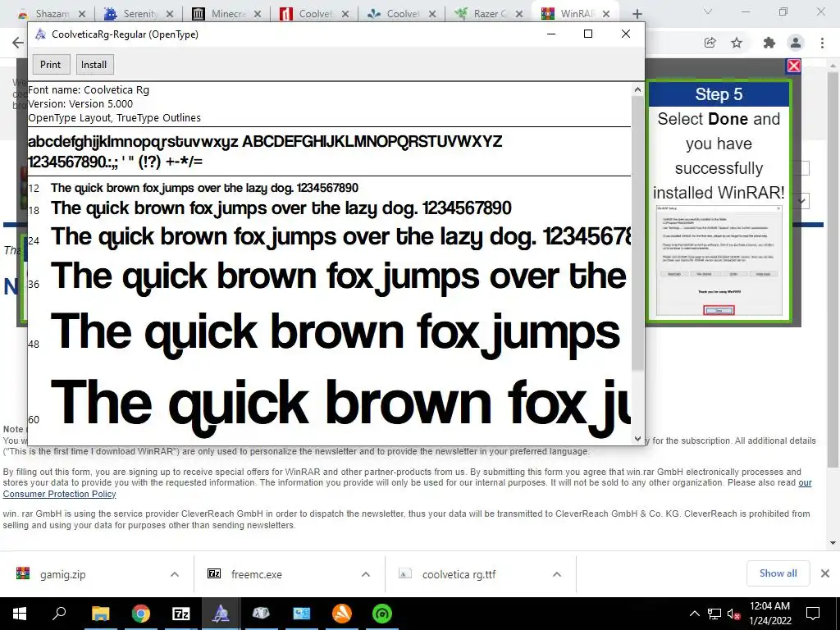Click the 'Font name: Coolvetica Rg' text
The width and height of the screenshot is (840, 630).
(x=89, y=90)
